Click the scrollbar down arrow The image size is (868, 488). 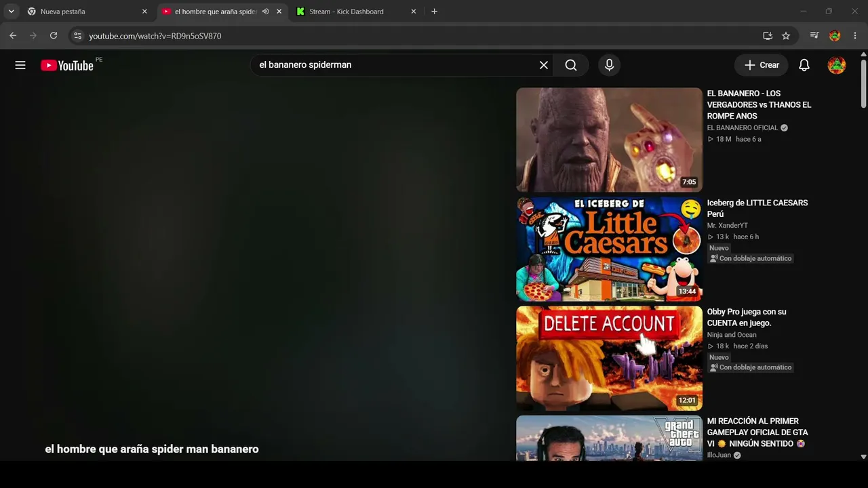(863, 457)
